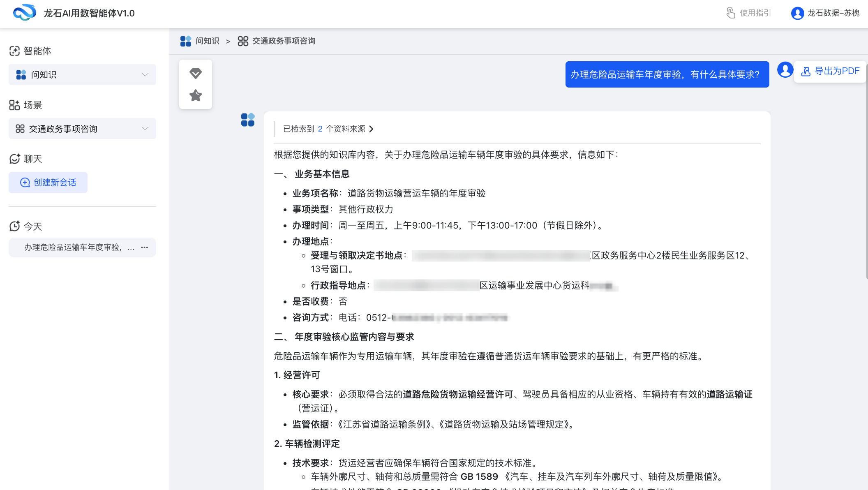Click the 场景 scenes icon
Image resolution: width=868 pixels, height=490 pixels.
tap(14, 105)
